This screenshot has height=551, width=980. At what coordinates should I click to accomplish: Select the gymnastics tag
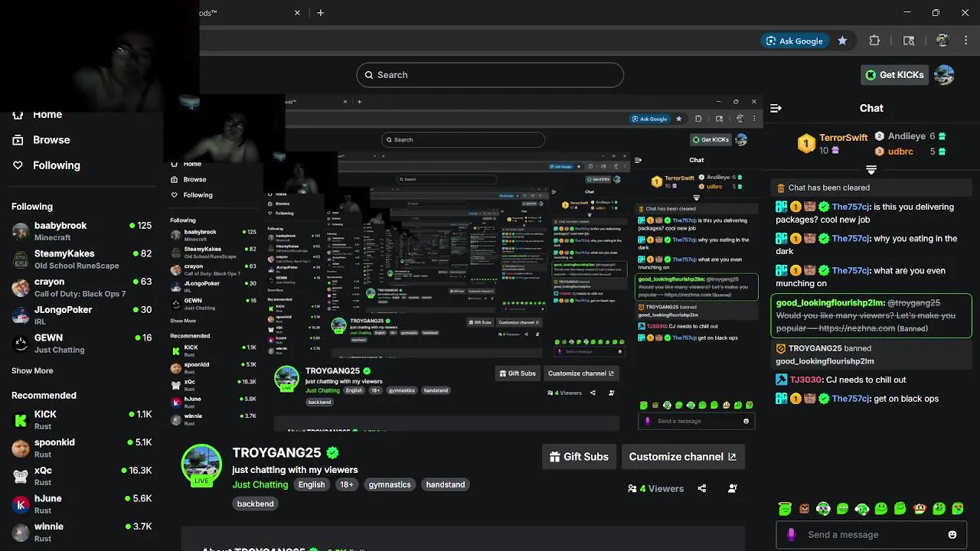pyautogui.click(x=390, y=484)
